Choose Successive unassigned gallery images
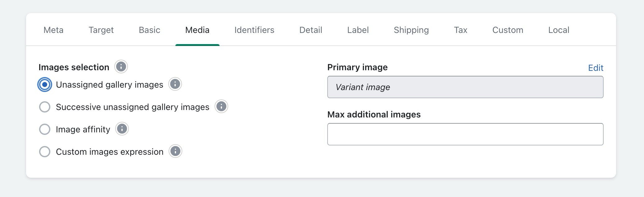The height and width of the screenshot is (197, 644). click(45, 107)
